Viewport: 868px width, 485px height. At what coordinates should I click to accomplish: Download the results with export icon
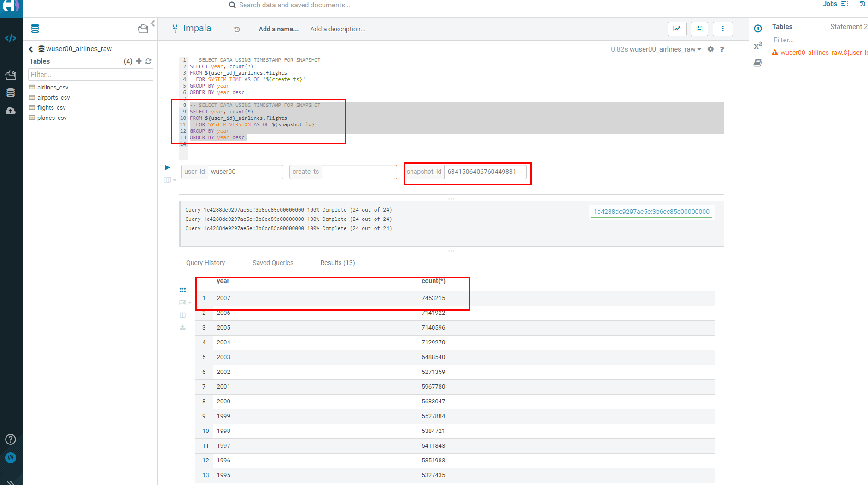[x=182, y=327]
